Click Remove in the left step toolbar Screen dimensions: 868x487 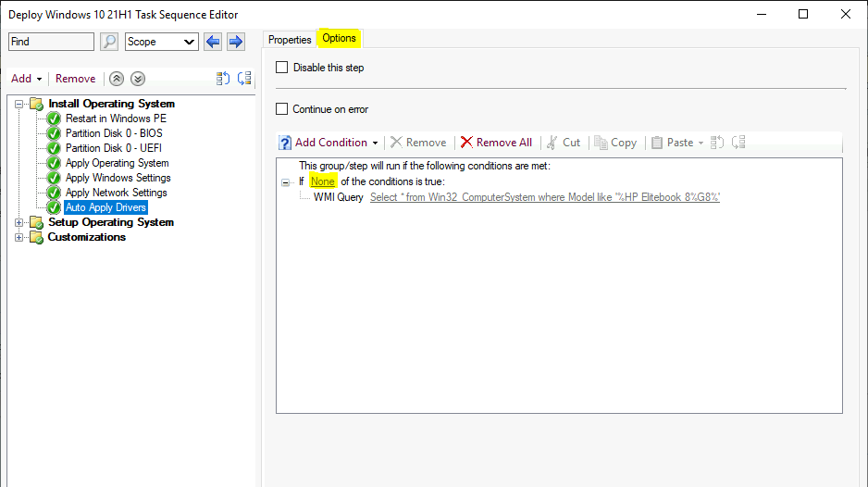(75, 79)
